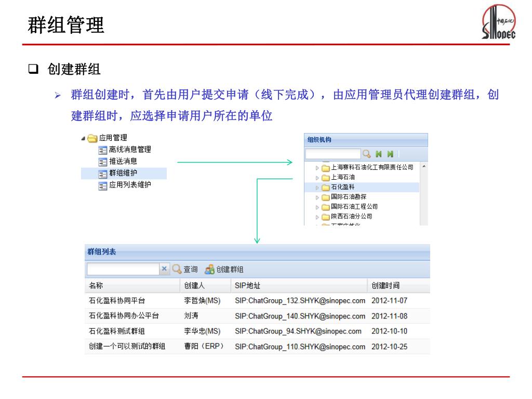Select 上海赛科石油化工有限责任公司 organization

pos(372,167)
